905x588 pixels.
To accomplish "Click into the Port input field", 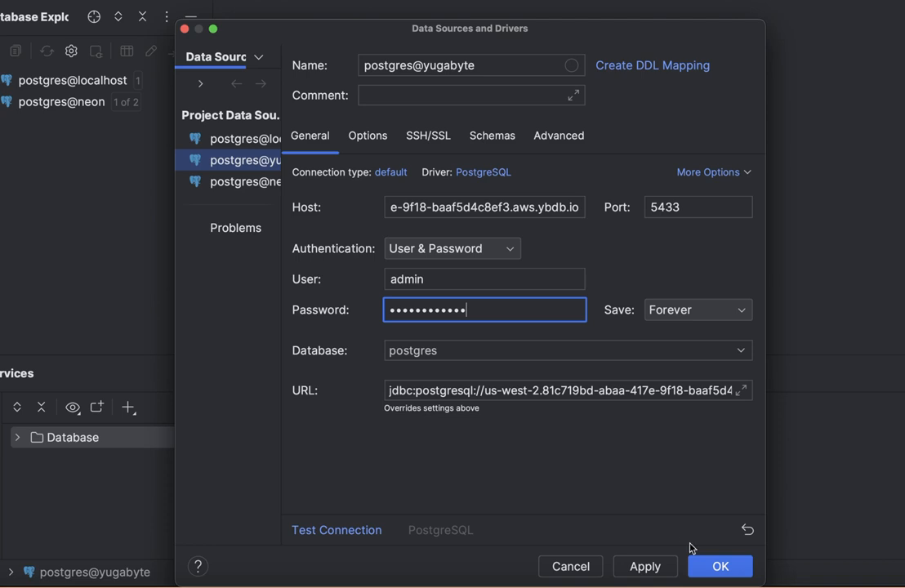I will (x=698, y=207).
